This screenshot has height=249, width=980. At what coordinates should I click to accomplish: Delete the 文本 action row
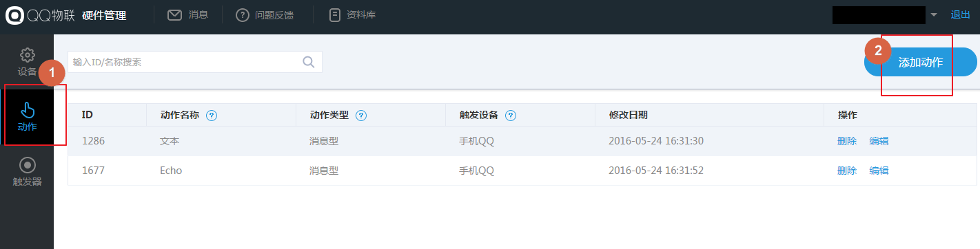(847, 141)
